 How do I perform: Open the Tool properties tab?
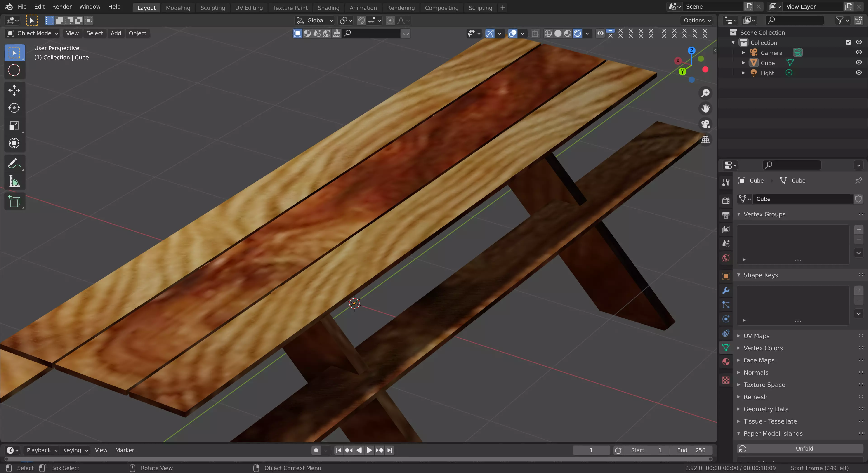[726, 182]
